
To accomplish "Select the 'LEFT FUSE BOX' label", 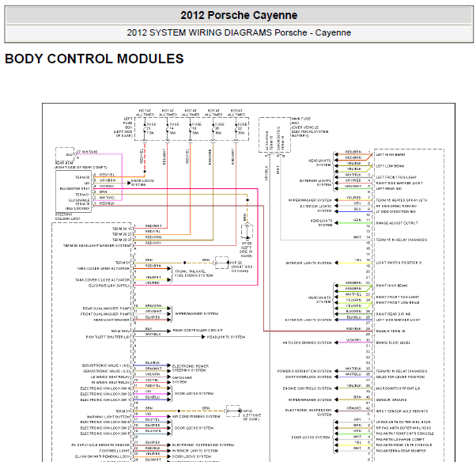I will coord(123,127).
